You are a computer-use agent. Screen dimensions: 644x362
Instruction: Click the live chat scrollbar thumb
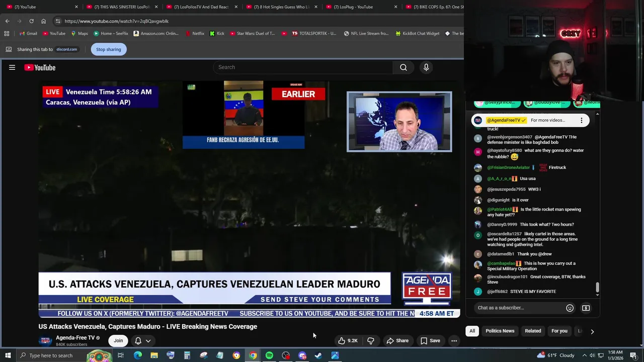click(x=597, y=287)
